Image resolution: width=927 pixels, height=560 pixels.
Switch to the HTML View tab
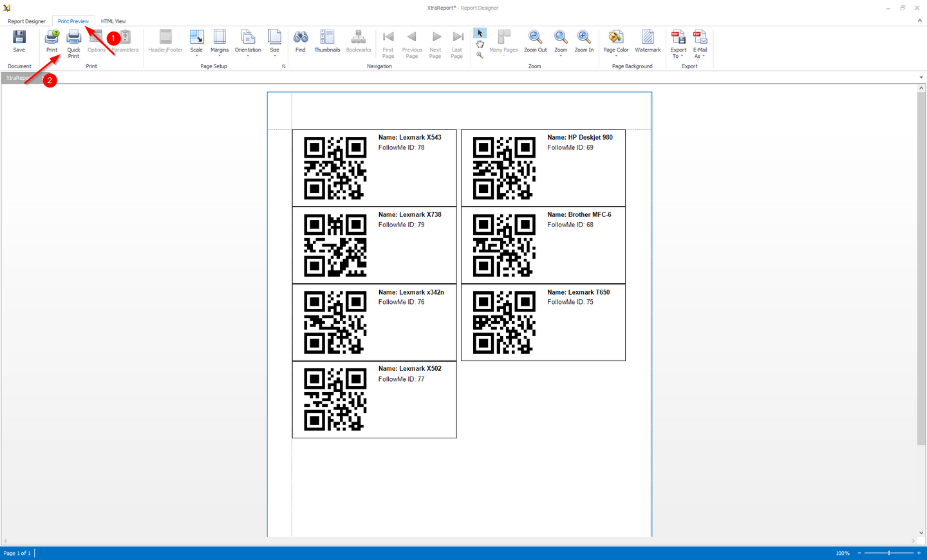113,21
